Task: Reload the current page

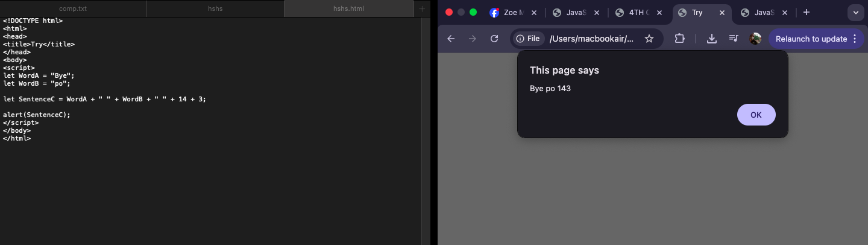Action: tap(494, 39)
